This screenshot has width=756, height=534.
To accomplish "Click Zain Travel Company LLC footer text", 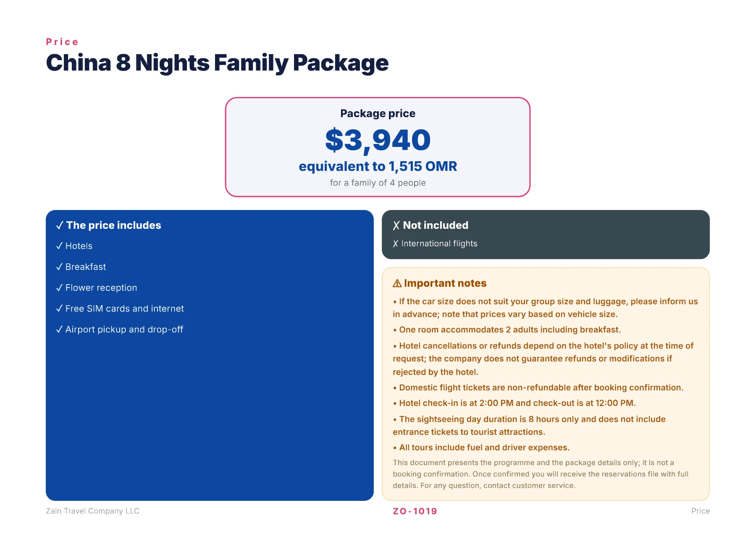I will (92, 511).
